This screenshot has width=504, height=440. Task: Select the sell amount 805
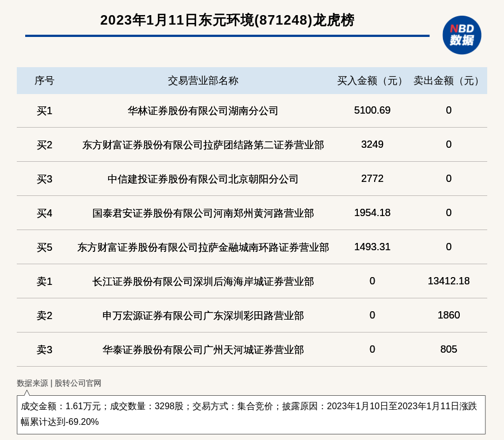(x=449, y=349)
